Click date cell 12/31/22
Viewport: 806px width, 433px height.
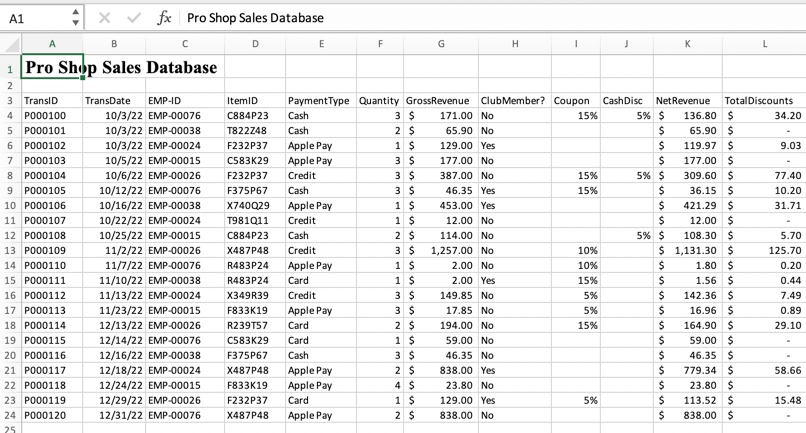pyautogui.click(x=114, y=415)
